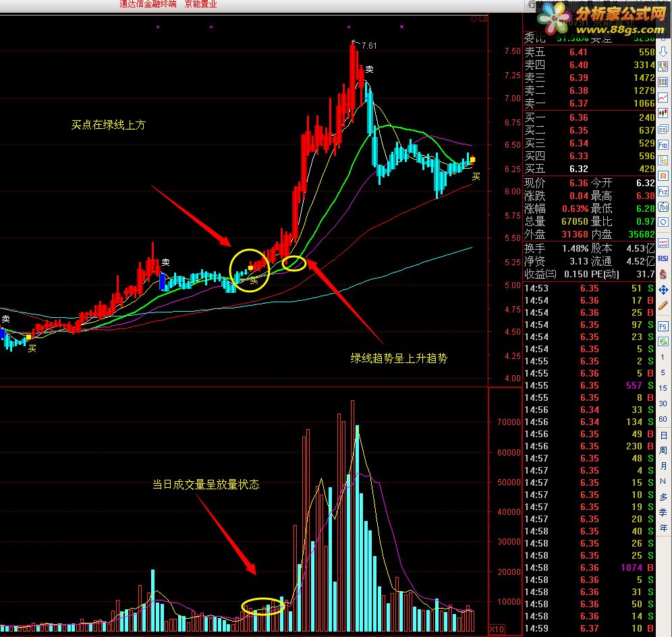Select the 周 weekly period
This screenshot has height=637, width=672.
663,451
